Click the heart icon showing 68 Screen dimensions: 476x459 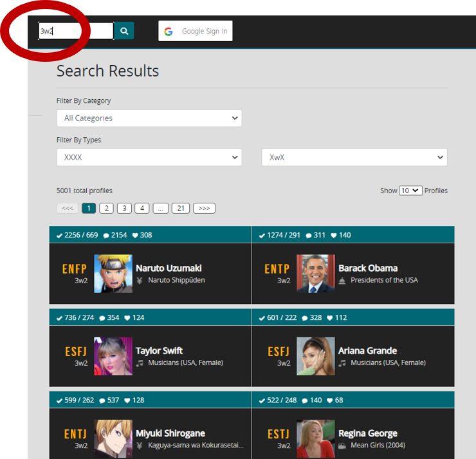pyautogui.click(x=330, y=400)
